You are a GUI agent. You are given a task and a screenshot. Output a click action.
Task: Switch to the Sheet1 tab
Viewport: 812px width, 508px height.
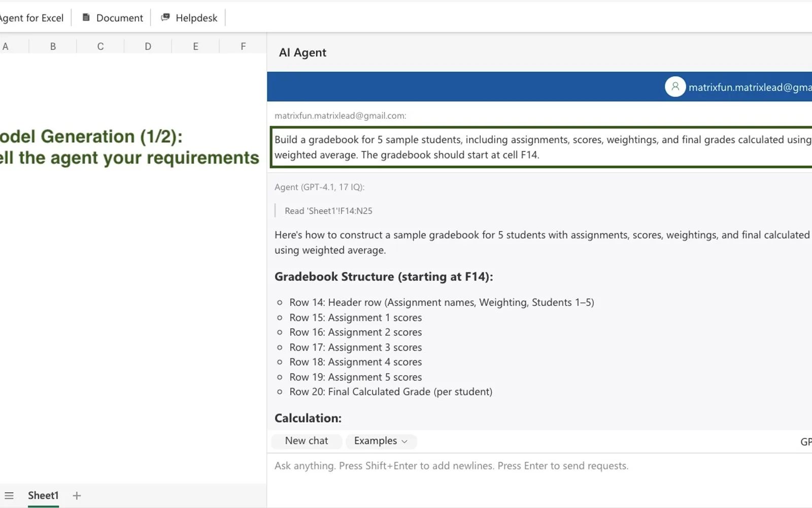[43, 496]
